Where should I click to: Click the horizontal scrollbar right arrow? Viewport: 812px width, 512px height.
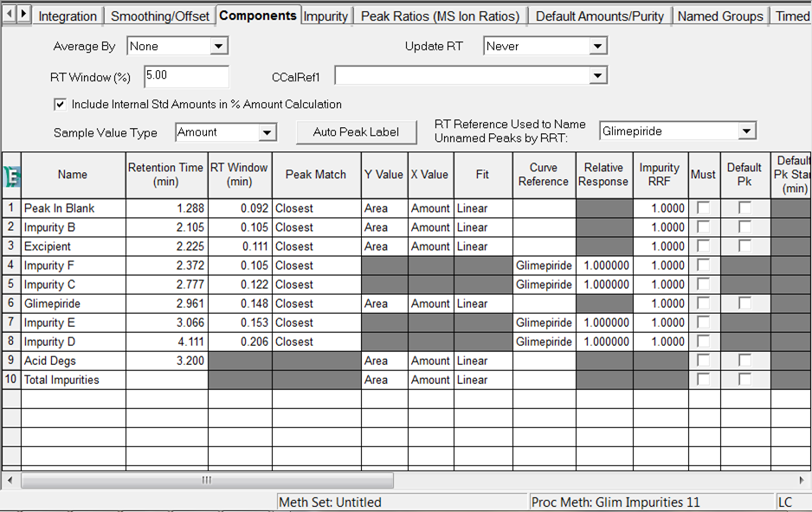tap(802, 481)
